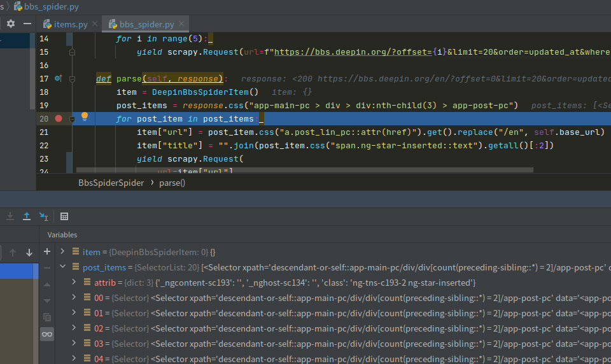Click BbsSpiderSpider in the breadcrumb bar
The image size is (611, 364).
click(111, 183)
